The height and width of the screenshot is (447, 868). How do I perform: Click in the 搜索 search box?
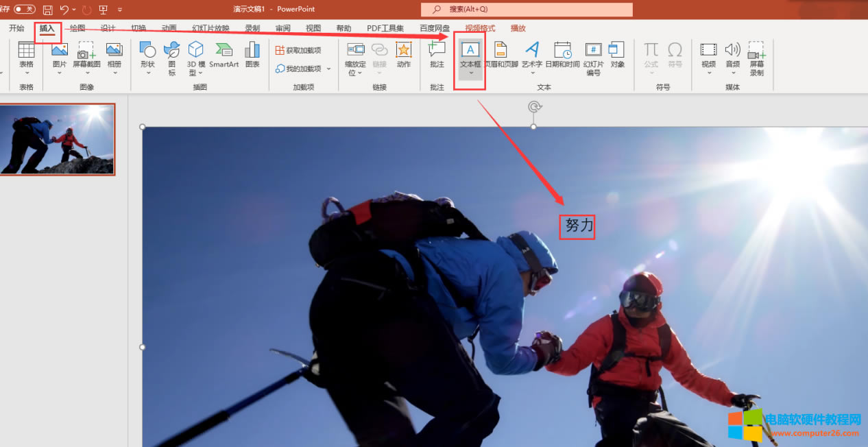click(x=527, y=10)
